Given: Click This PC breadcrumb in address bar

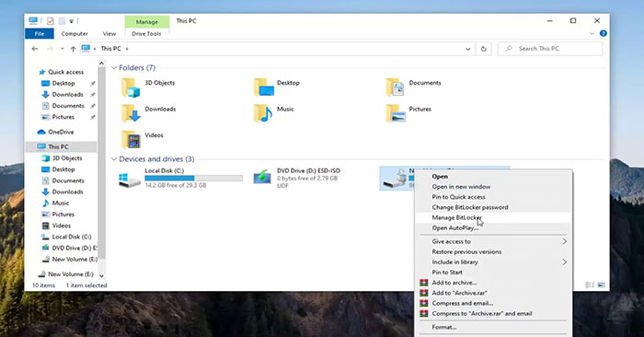Looking at the screenshot, I should click(x=111, y=49).
